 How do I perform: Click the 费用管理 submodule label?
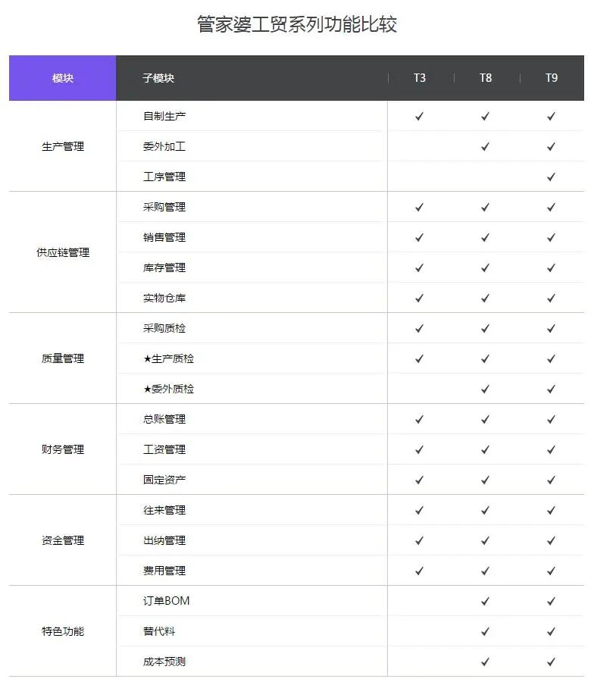tap(164, 571)
